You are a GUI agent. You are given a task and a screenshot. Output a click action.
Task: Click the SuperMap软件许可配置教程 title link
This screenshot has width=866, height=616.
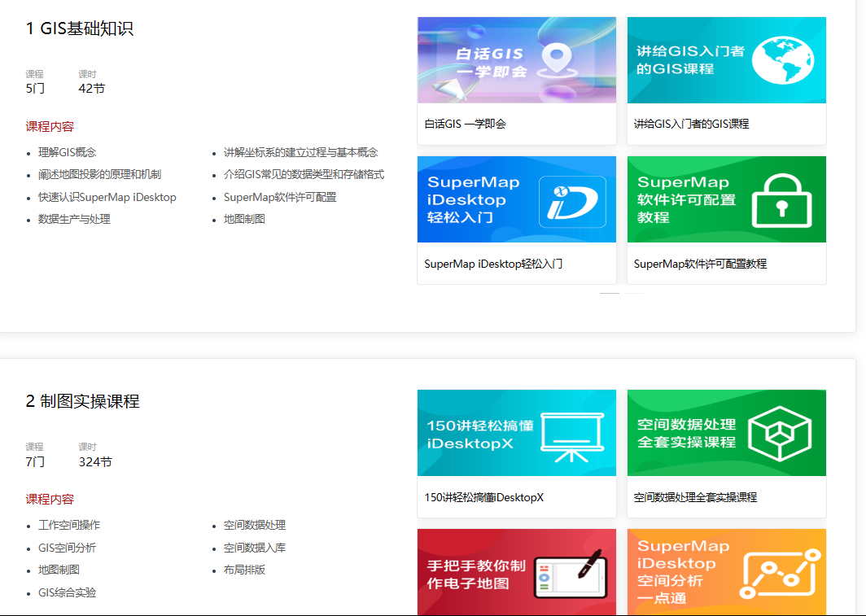(x=700, y=264)
